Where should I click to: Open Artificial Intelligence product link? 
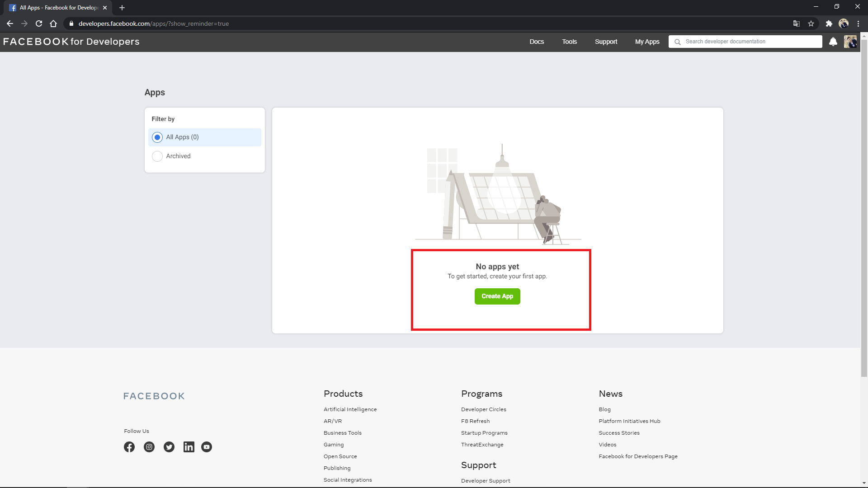coord(350,409)
